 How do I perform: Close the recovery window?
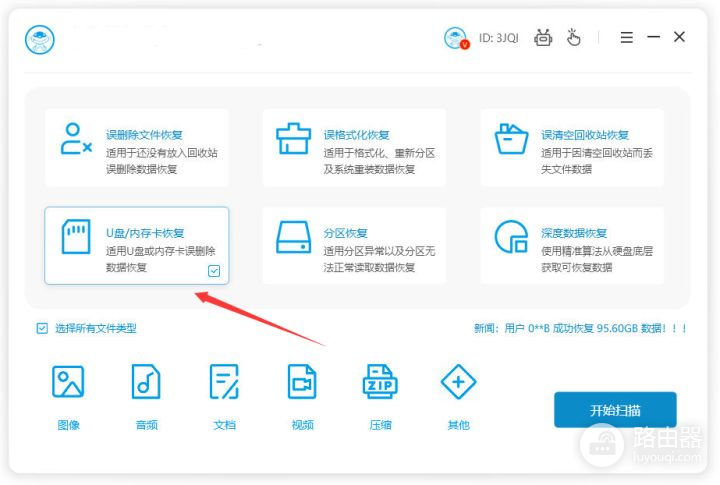point(680,37)
